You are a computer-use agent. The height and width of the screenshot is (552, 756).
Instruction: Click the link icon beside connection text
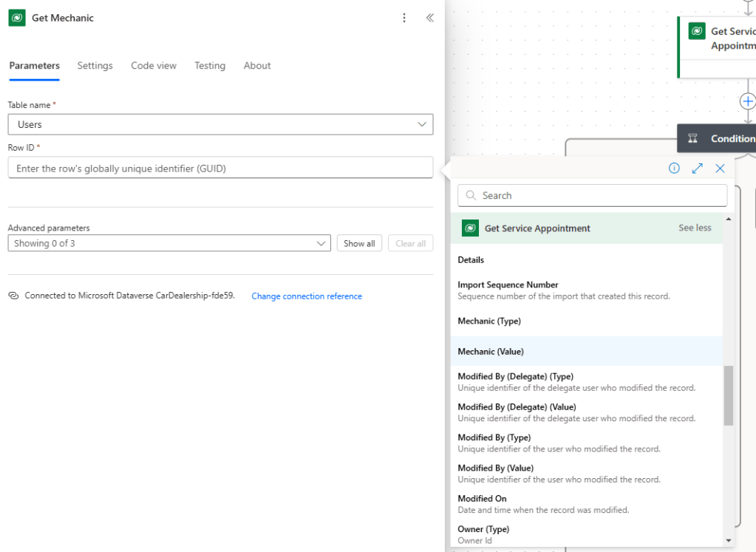point(13,296)
